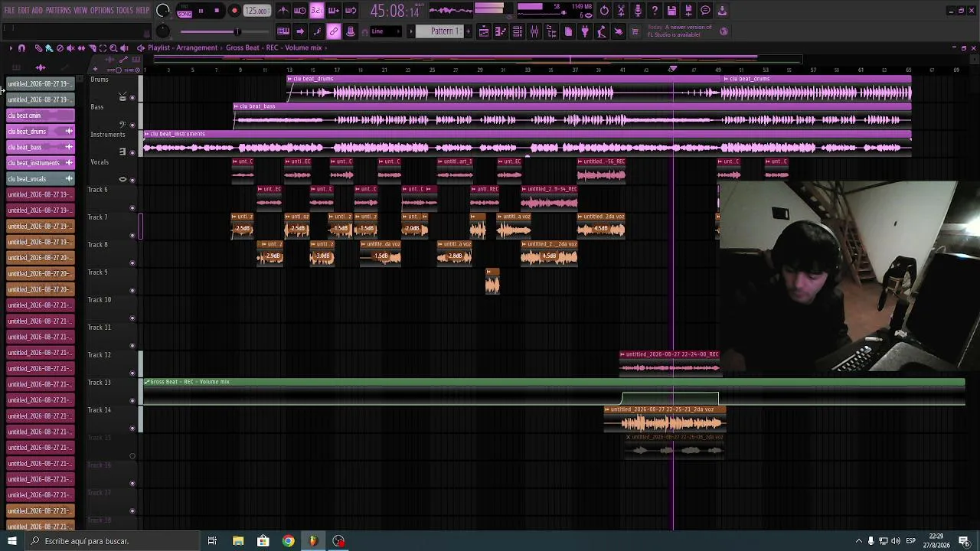Click the shopping cart icon

(635, 31)
